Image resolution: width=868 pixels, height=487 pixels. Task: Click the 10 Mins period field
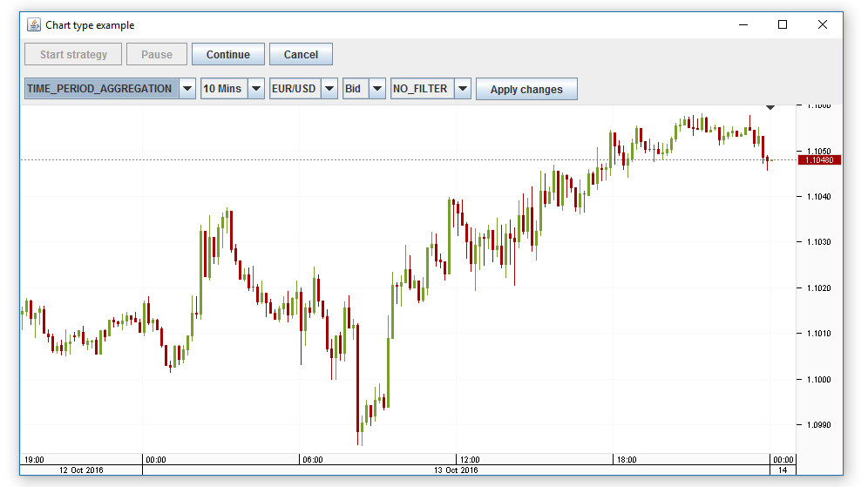(x=224, y=89)
